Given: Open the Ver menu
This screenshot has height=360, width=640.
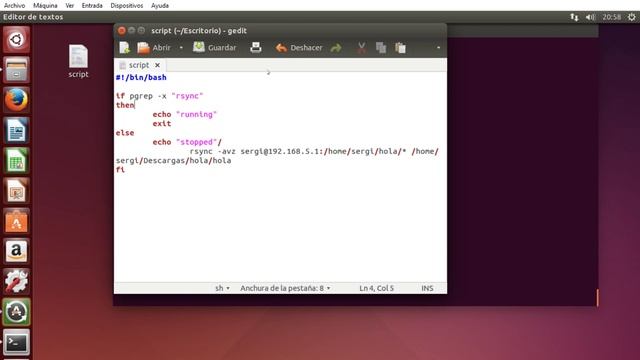Looking at the screenshot, I should point(70,6).
